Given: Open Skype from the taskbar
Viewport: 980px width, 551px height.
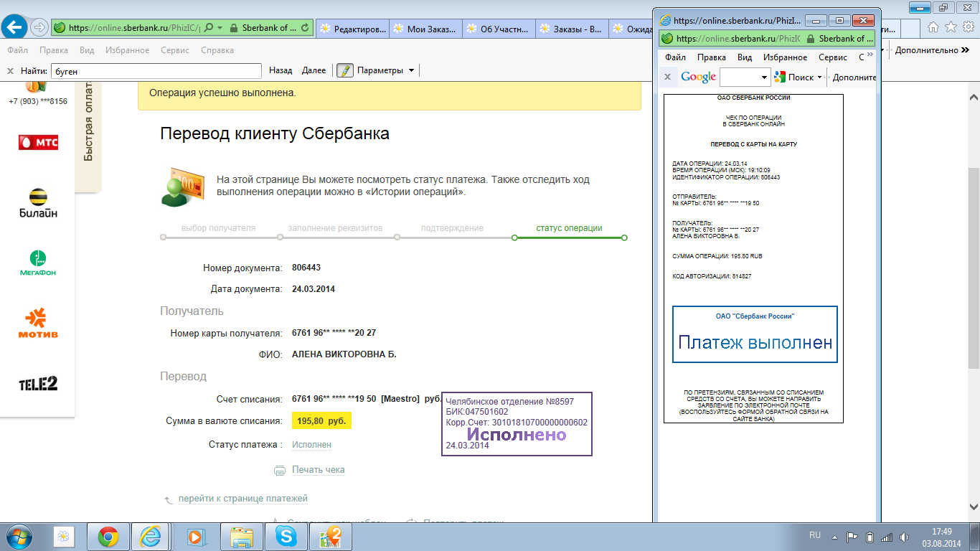Looking at the screenshot, I should point(286,536).
